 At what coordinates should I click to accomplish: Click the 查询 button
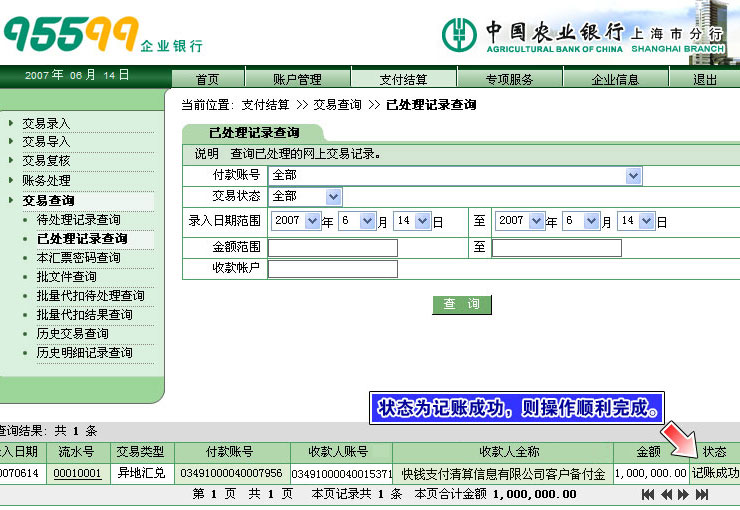tap(462, 304)
